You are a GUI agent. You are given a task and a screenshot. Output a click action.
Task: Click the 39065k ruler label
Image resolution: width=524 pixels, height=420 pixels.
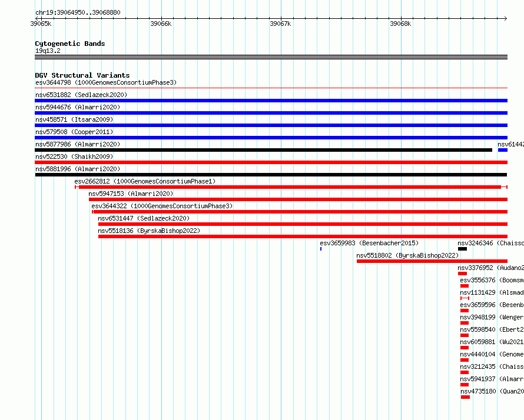click(x=41, y=24)
